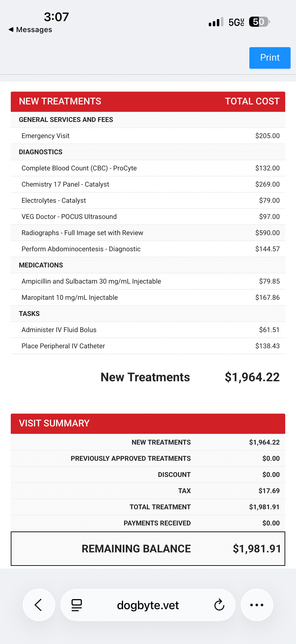
Task: Select the Emergency Visit line item
Action: pos(148,136)
